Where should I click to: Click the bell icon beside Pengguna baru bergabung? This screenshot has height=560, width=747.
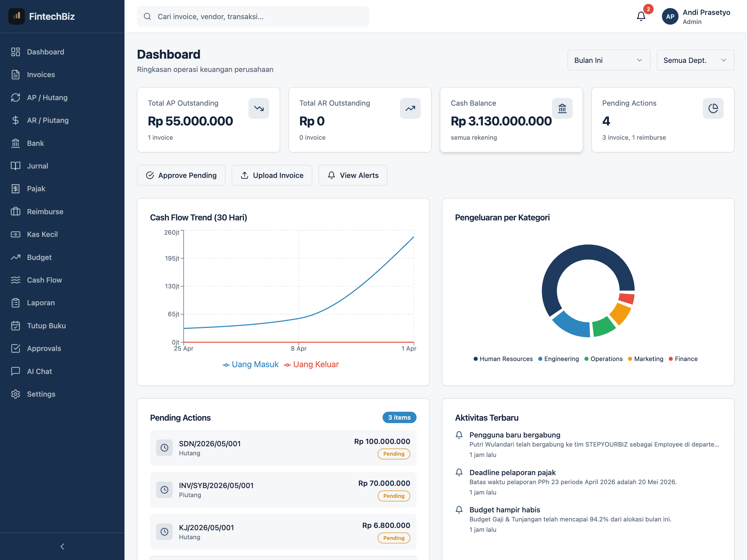[x=459, y=435]
